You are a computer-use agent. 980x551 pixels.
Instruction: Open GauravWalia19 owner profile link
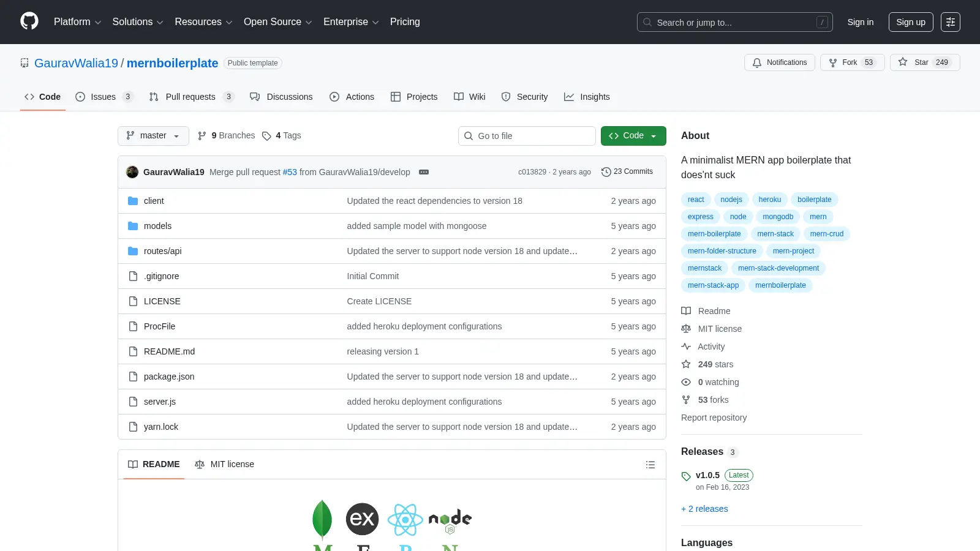(76, 63)
